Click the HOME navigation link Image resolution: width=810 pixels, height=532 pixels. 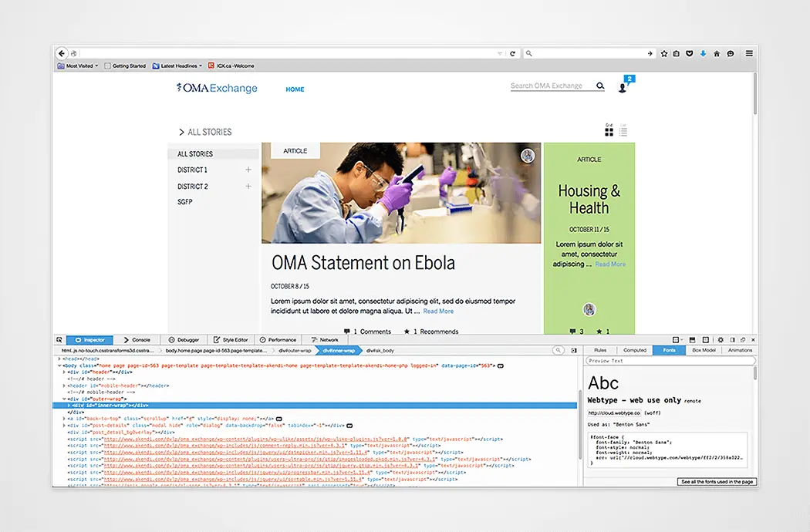point(295,89)
